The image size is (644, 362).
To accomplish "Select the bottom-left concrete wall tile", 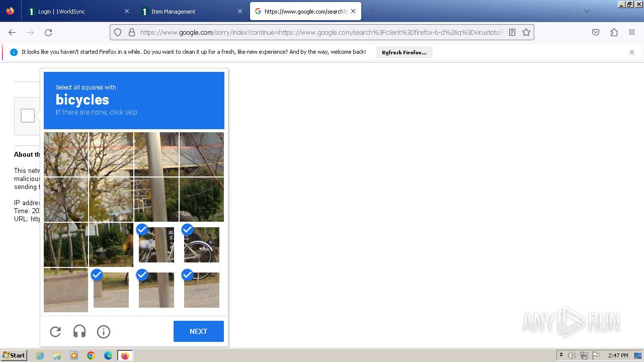I will tap(66, 290).
